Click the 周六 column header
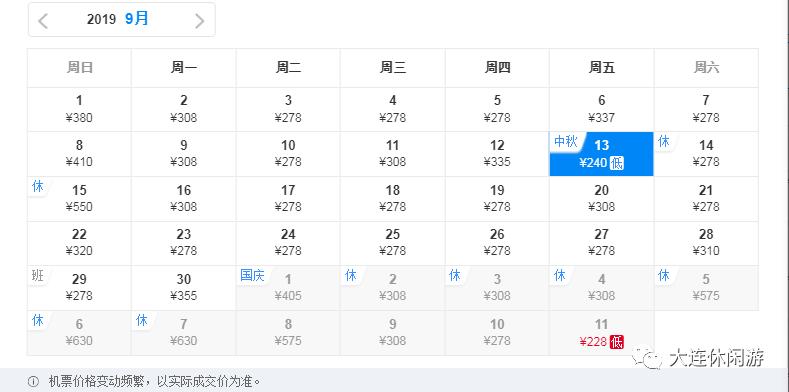This screenshot has width=789, height=392. (706, 68)
